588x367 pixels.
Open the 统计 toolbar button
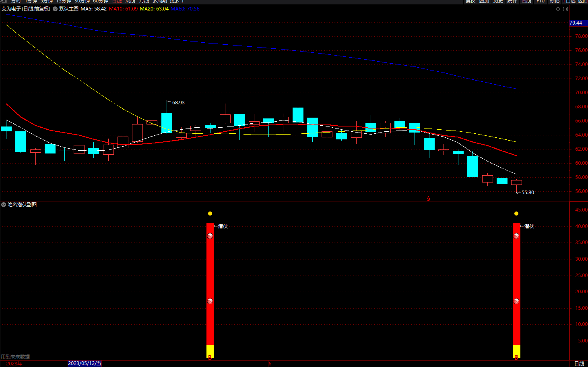(x=512, y=2)
